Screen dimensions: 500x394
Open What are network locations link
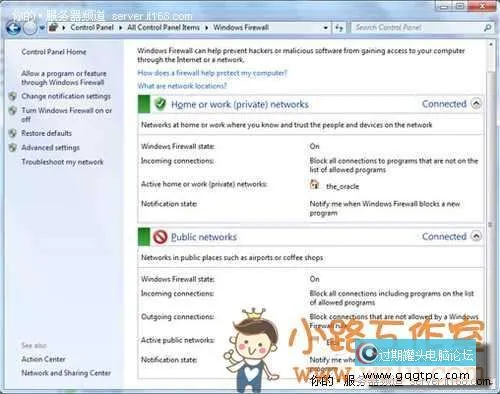[182, 86]
